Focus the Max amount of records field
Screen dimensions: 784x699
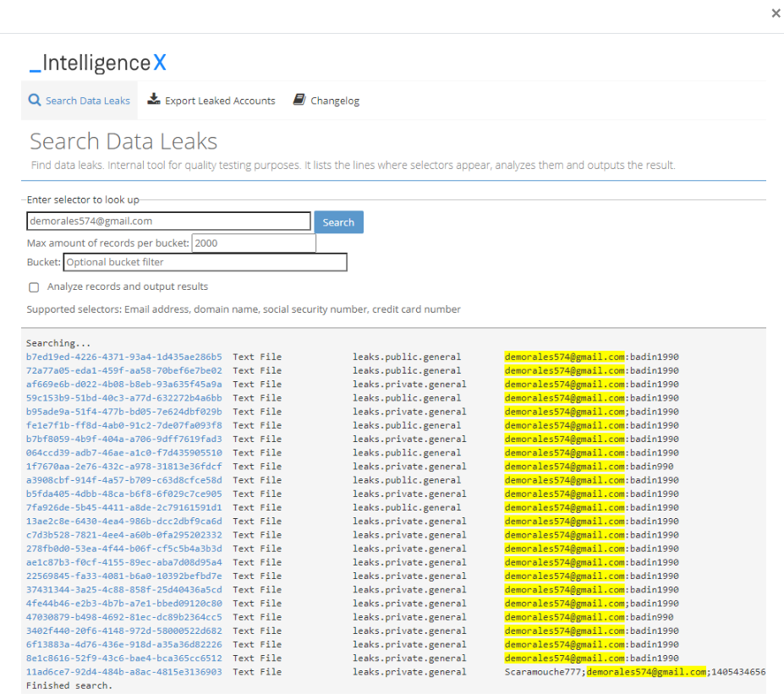click(x=254, y=243)
